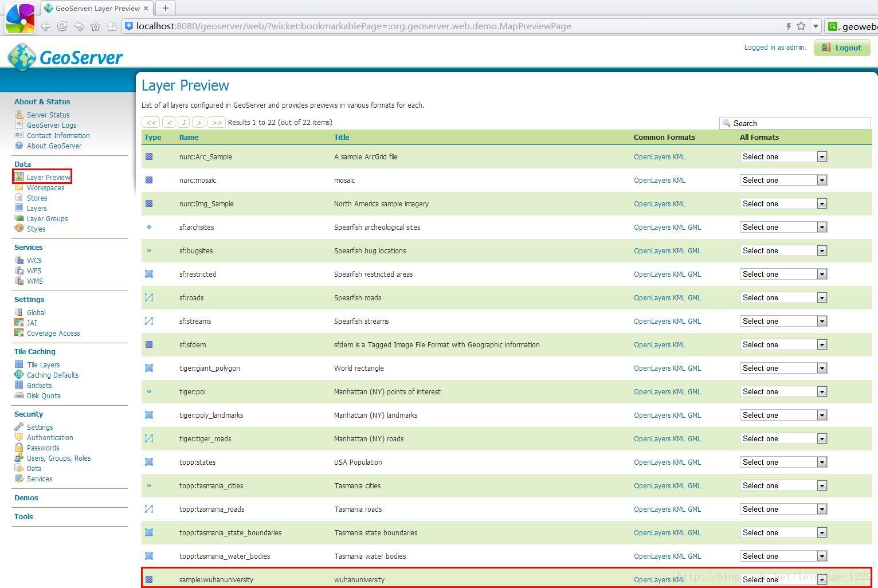The image size is (878, 588).
Task: Click the Server Status icon in sidebar
Action: tap(19, 115)
